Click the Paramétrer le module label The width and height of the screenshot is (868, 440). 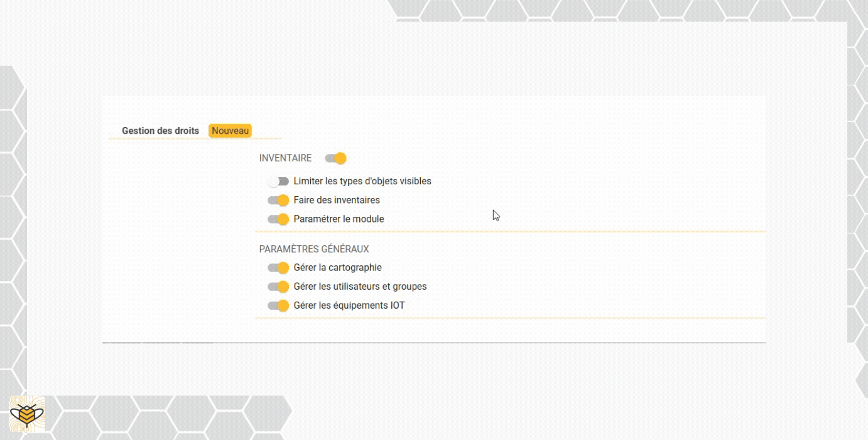(339, 219)
